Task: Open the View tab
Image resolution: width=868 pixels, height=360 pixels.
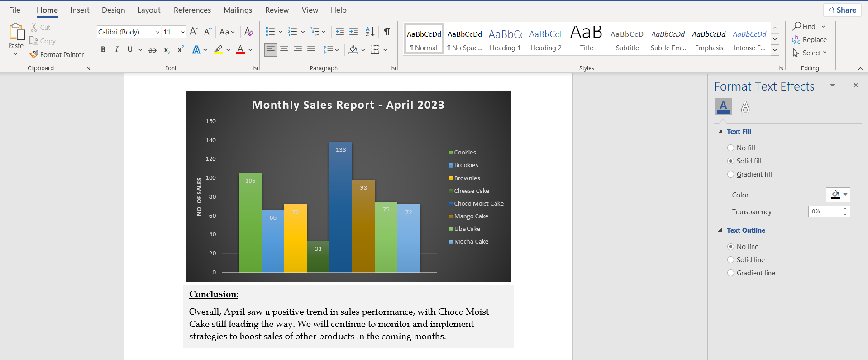Action: pyautogui.click(x=310, y=10)
